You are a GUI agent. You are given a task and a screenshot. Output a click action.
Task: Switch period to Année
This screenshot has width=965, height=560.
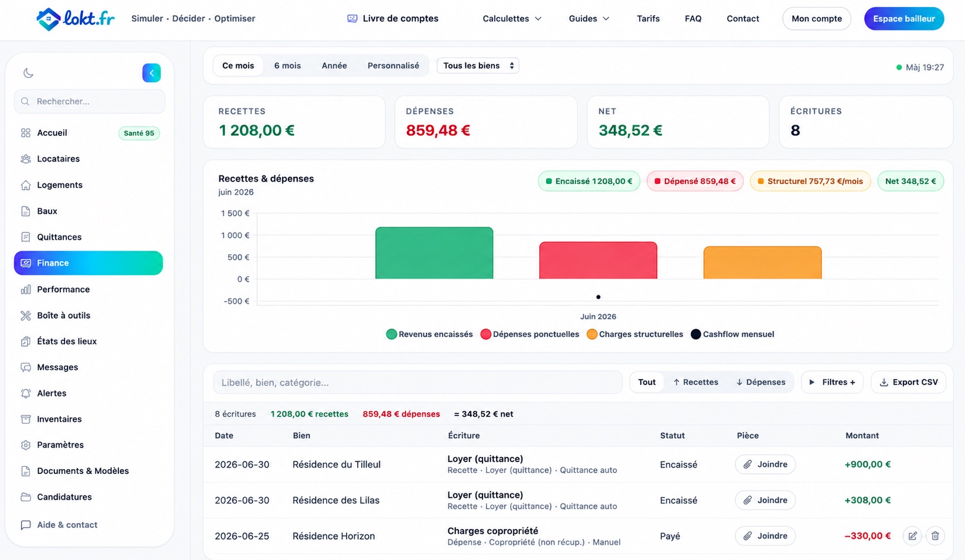click(x=334, y=66)
